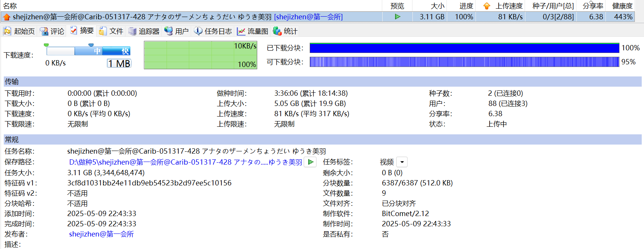The width and height of the screenshot is (644, 249).
Task: Click the 分块数量 value 6387/6387
Action: tap(417, 183)
